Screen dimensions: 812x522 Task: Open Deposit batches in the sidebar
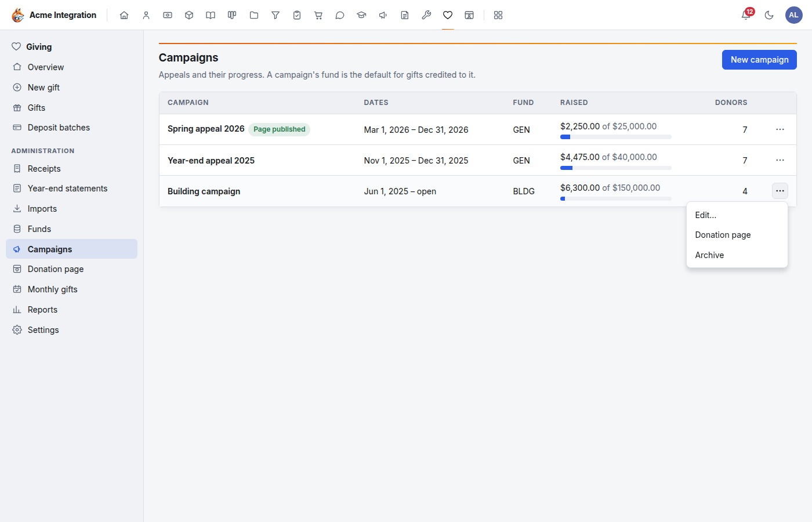pos(72,128)
